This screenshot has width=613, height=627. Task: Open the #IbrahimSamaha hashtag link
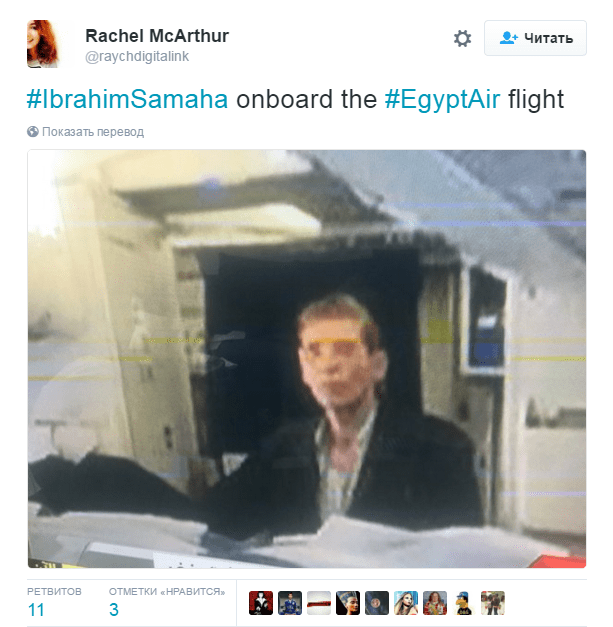point(127,99)
